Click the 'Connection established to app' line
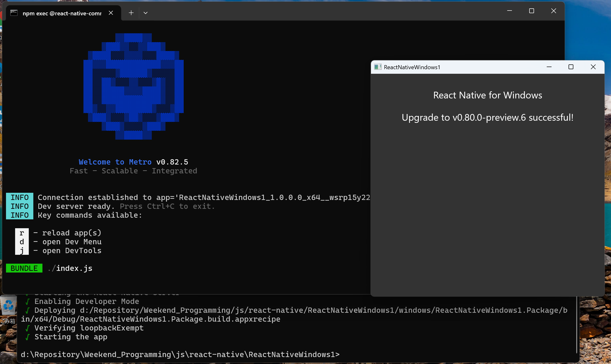 204,198
